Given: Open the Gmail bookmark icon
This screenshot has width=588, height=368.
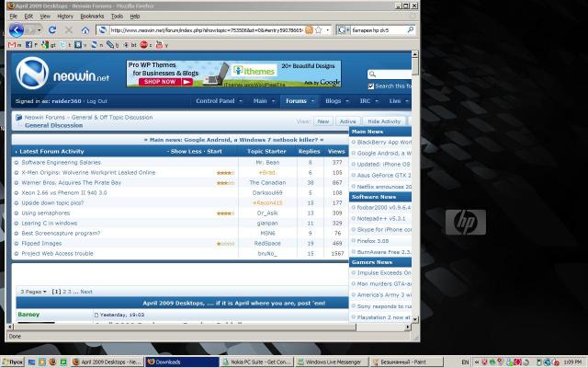Looking at the screenshot, I should (12, 45).
